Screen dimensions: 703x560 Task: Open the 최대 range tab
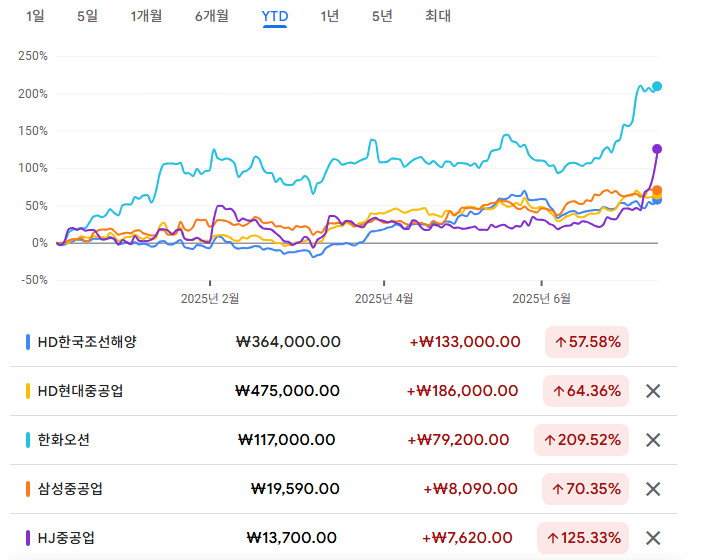(x=437, y=16)
